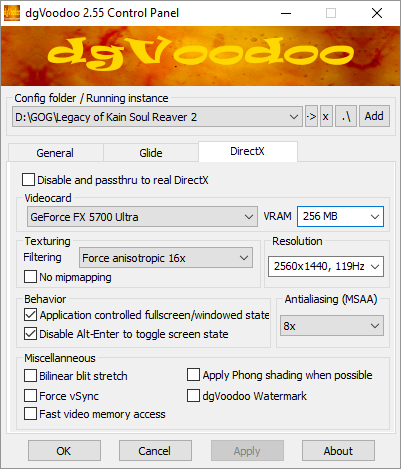Expand the VRAM 256 MB combo box
Image resolution: width=401 pixels, height=469 pixels.
[x=340, y=217]
